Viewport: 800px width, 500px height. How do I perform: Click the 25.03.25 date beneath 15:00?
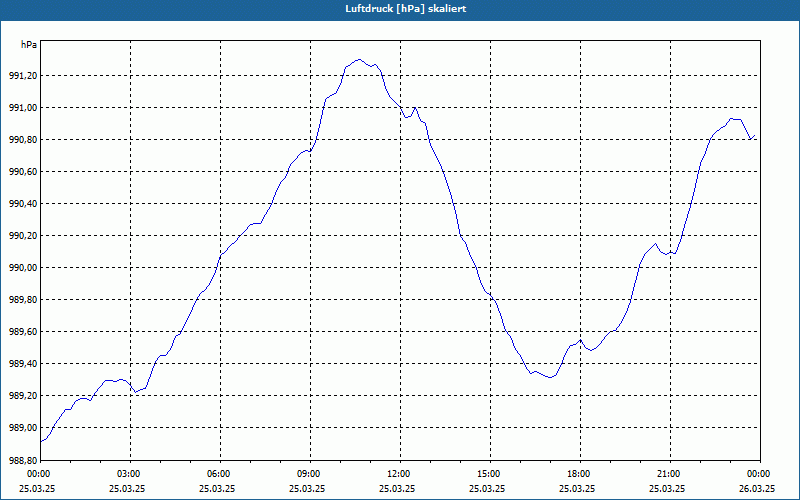[x=487, y=488]
